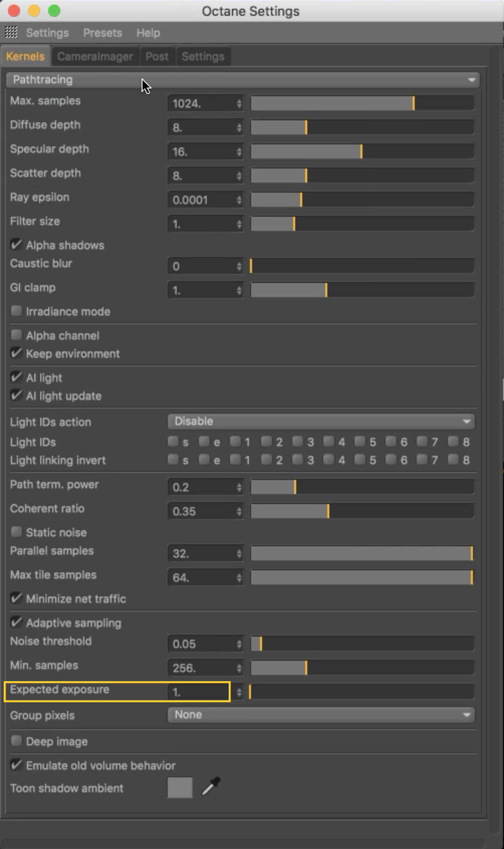Viewport: 504px width, 849px height.
Task: Disable the Alpha shadows checkbox
Action: click(x=16, y=244)
